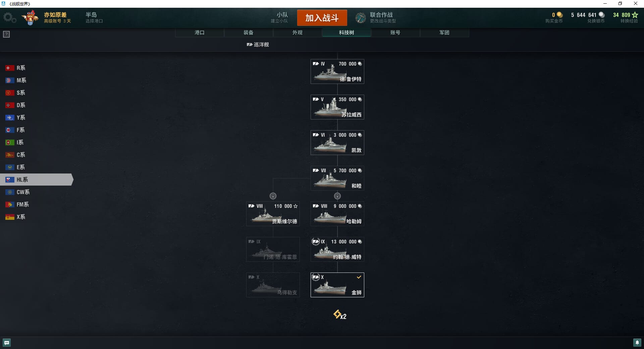Switch to the 军团 tab

click(x=444, y=33)
